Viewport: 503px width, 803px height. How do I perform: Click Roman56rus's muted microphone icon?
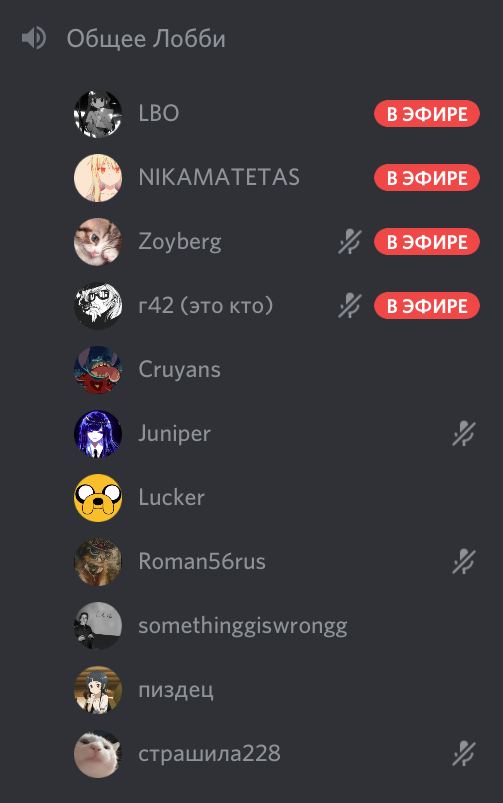464,562
